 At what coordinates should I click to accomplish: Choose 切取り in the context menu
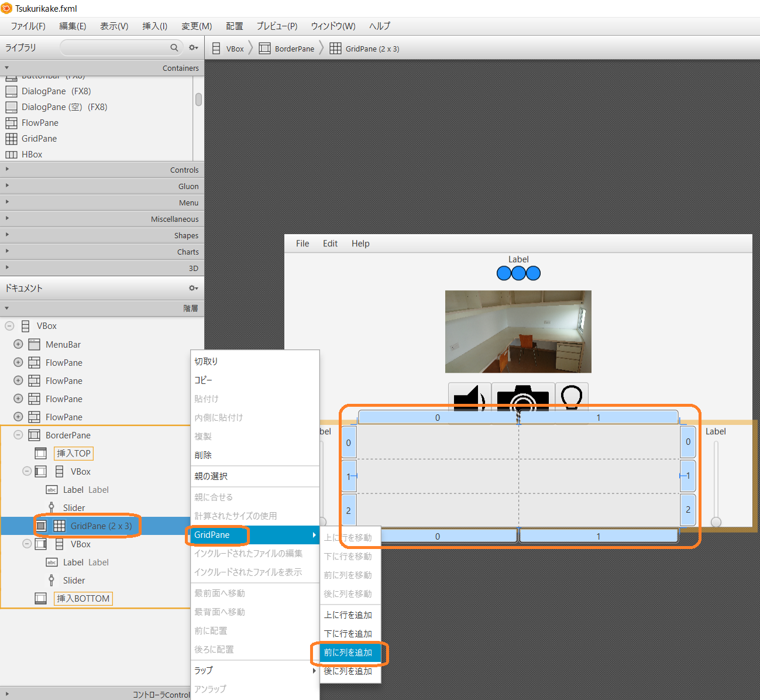pyautogui.click(x=255, y=361)
